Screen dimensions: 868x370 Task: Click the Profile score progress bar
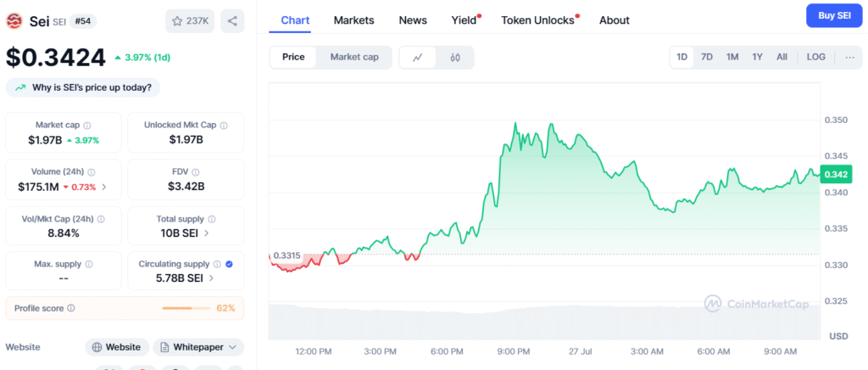coord(186,308)
